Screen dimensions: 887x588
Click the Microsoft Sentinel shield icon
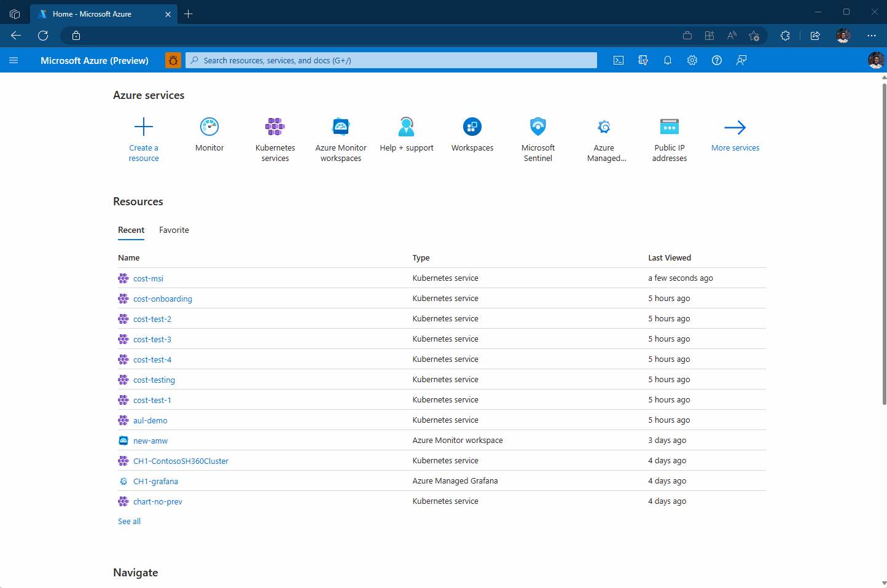click(x=538, y=127)
